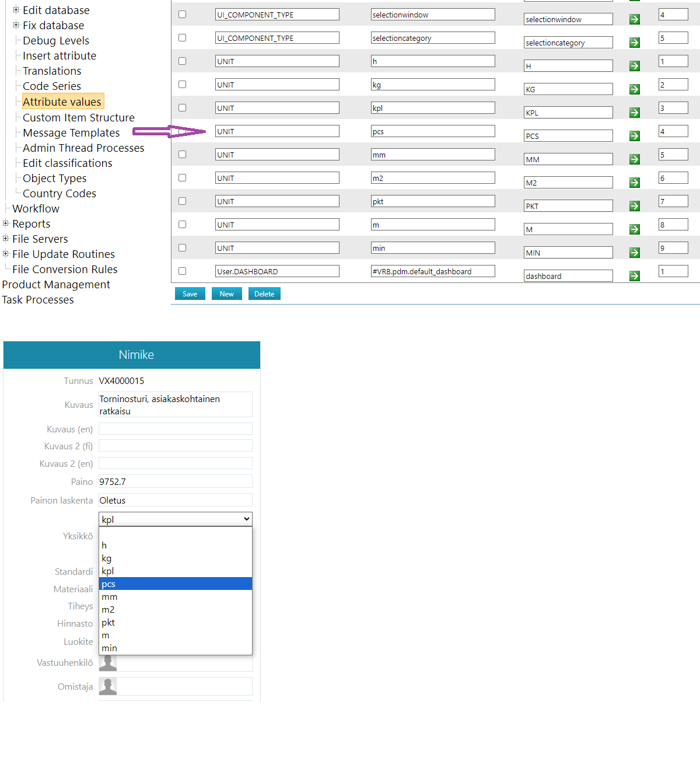This screenshot has height=758, width=700.
Task: Click the Delete button
Action: (x=264, y=294)
